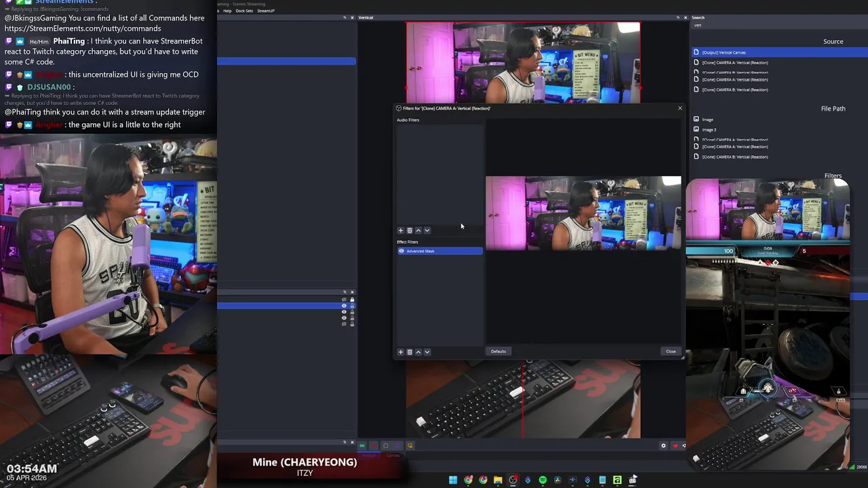Open File Explorer from the taskbar
Image resolution: width=868 pixels, height=488 pixels.
498,480
